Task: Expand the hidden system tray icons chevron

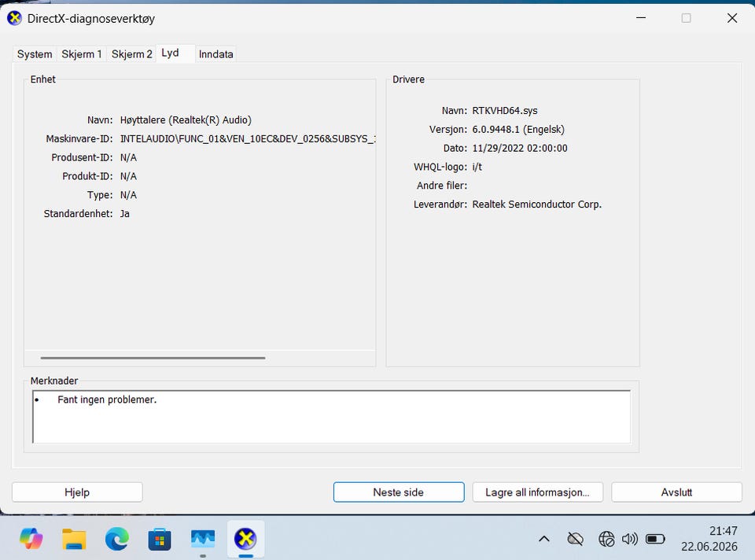Action: pos(544,539)
